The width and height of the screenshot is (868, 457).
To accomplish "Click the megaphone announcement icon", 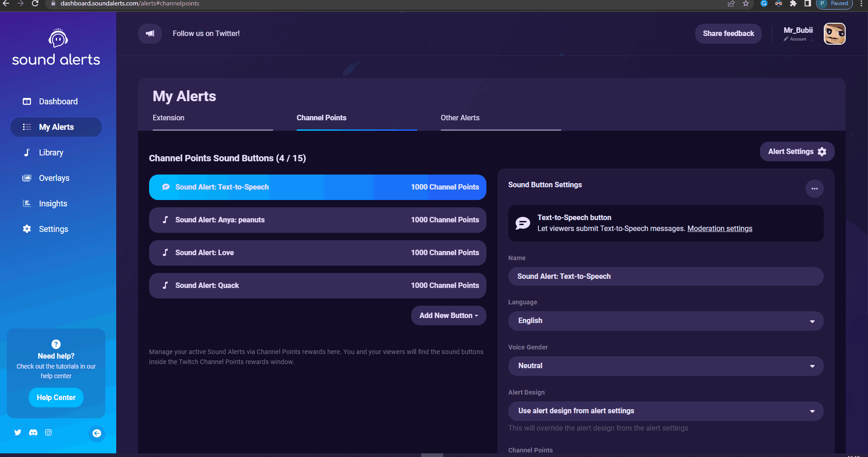I will pos(150,33).
